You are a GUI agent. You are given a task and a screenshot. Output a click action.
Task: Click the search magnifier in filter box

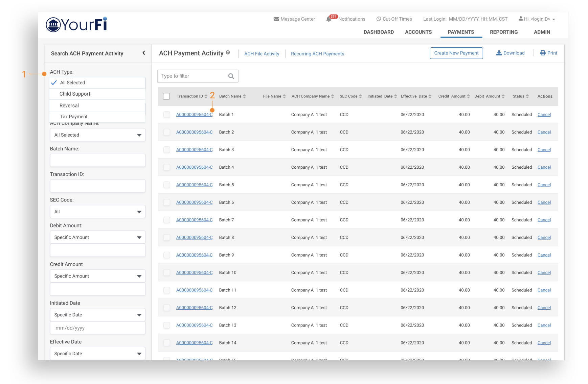[x=231, y=76]
